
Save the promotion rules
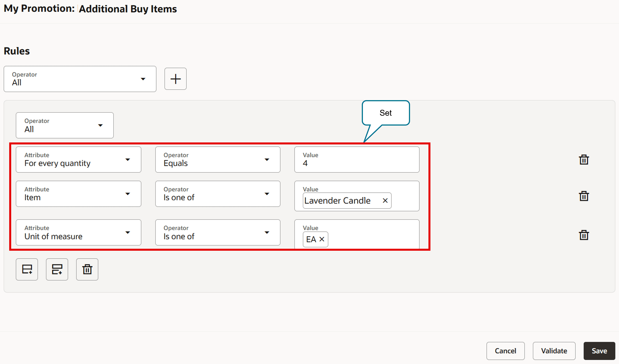(x=599, y=351)
